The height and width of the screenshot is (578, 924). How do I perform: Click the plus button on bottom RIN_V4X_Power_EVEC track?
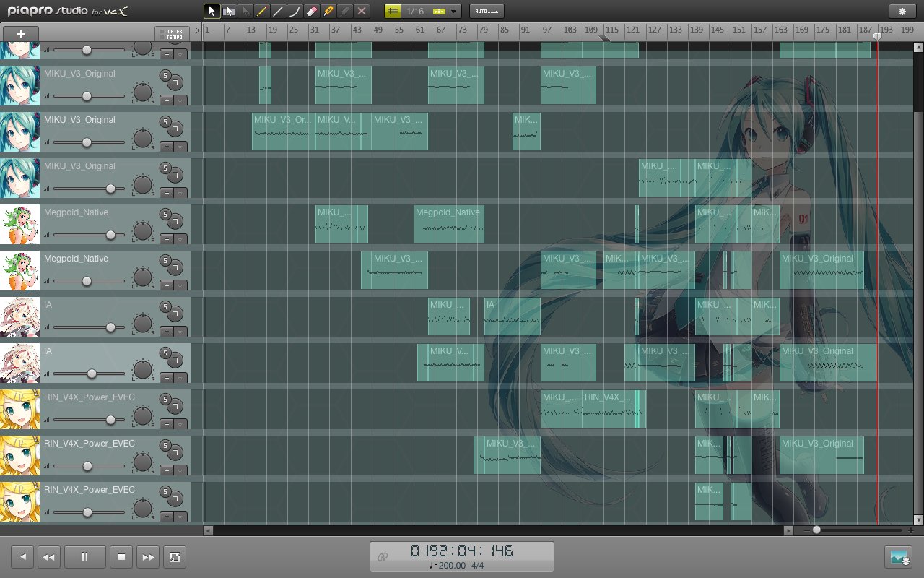coord(167,517)
